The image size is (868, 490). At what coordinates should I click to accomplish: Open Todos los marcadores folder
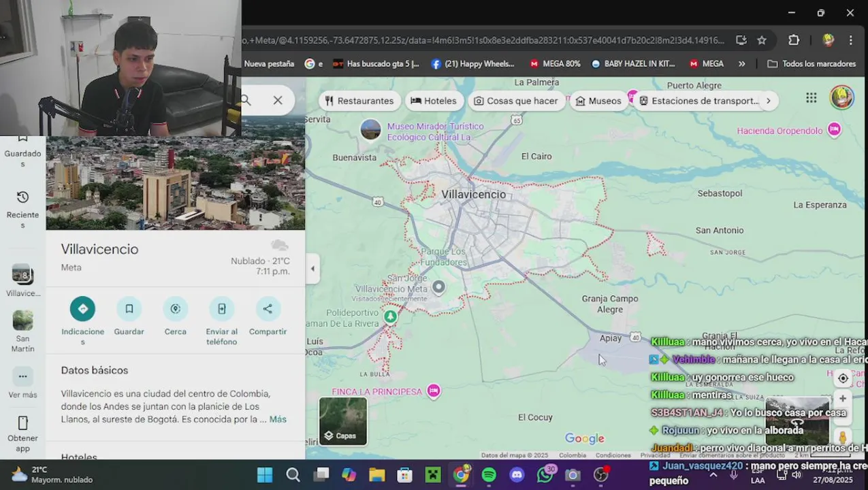(x=811, y=64)
